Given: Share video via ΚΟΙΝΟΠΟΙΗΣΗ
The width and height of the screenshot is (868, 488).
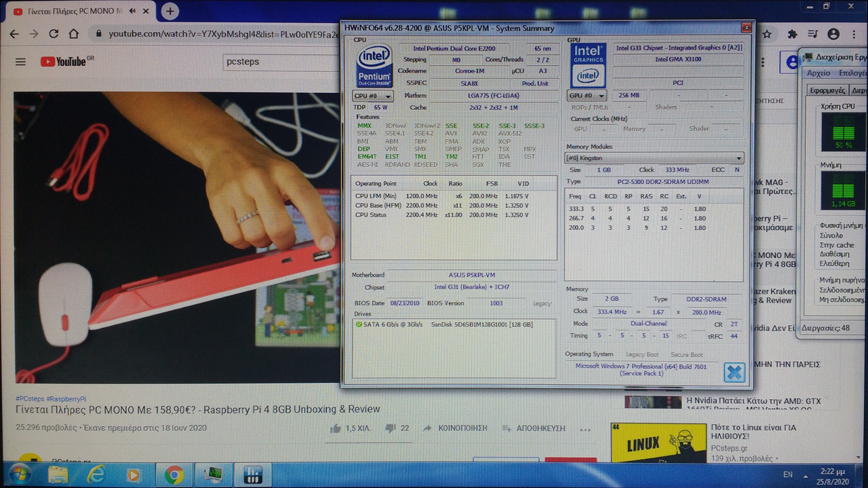Looking at the screenshot, I should tap(455, 428).
